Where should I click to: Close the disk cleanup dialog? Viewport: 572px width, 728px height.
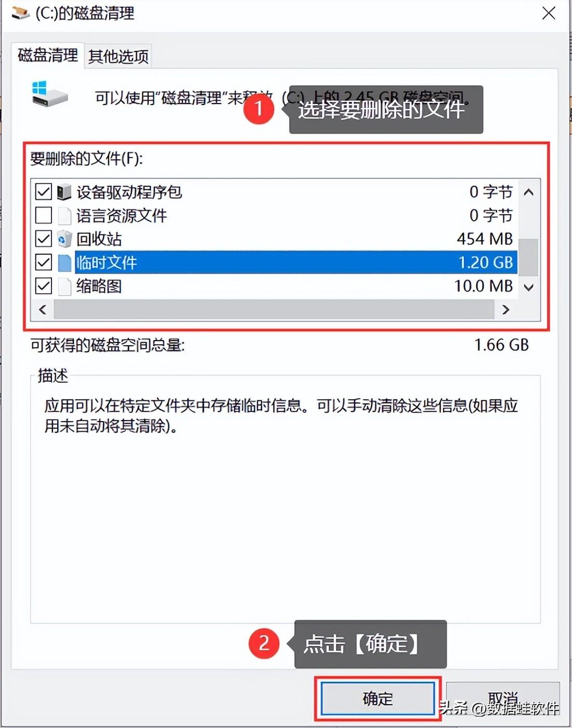click(x=549, y=13)
